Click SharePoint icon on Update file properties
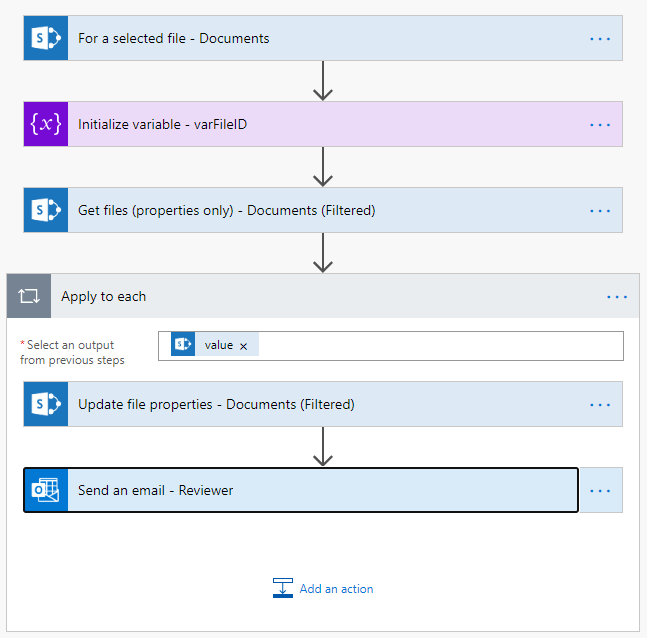Screen dimensions: 647x638 pyautogui.click(x=46, y=404)
